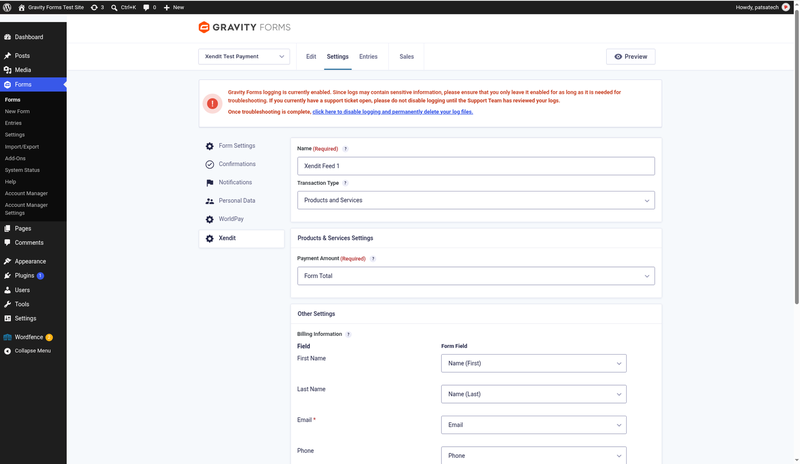Click the Posts pin icon
Image resolution: width=800 pixels, height=464 pixels.
(x=8, y=56)
